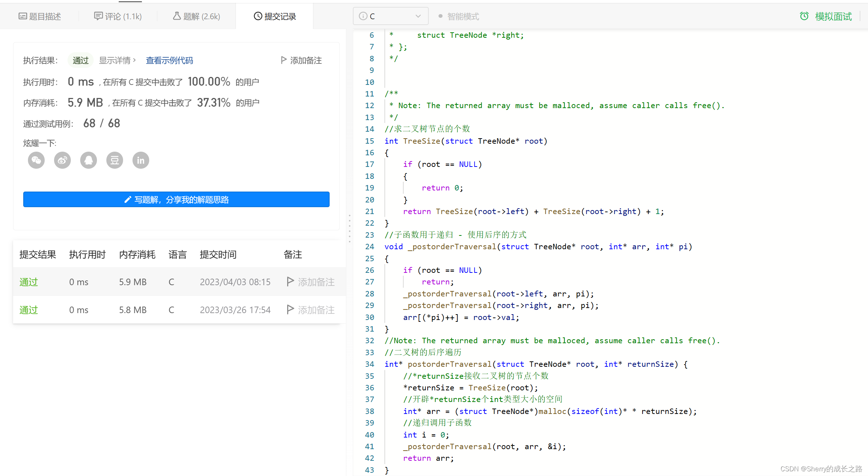Click the 提交时间 column header
868x476 pixels.
click(218, 254)
